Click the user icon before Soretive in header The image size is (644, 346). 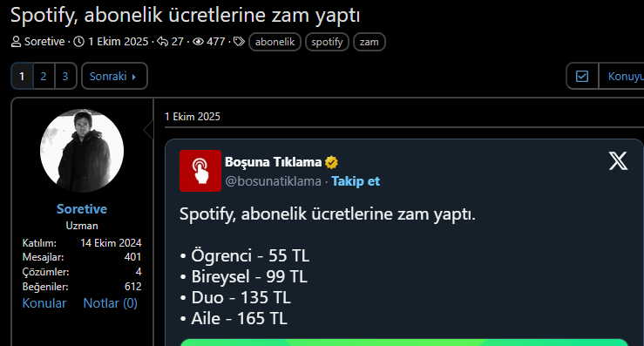[16, 42]
